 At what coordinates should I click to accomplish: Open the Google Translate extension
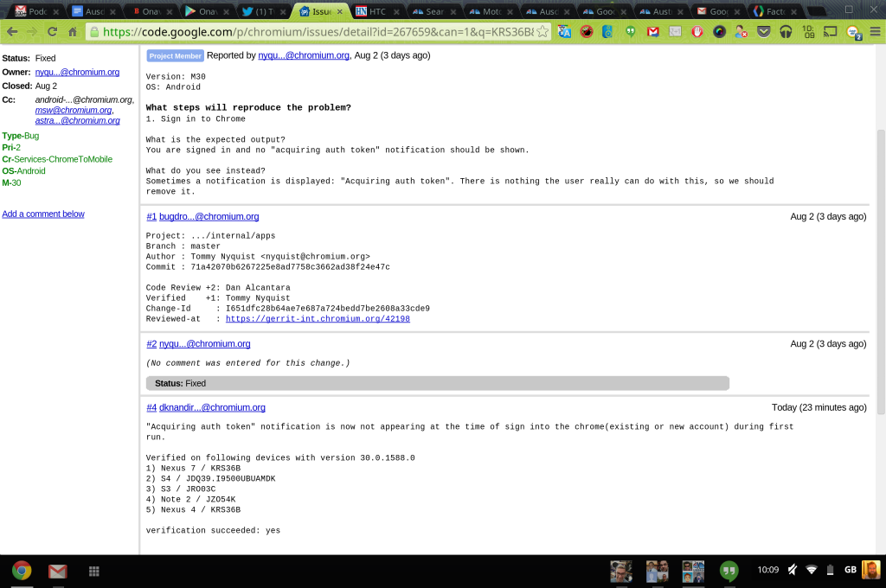coord(564,32)
